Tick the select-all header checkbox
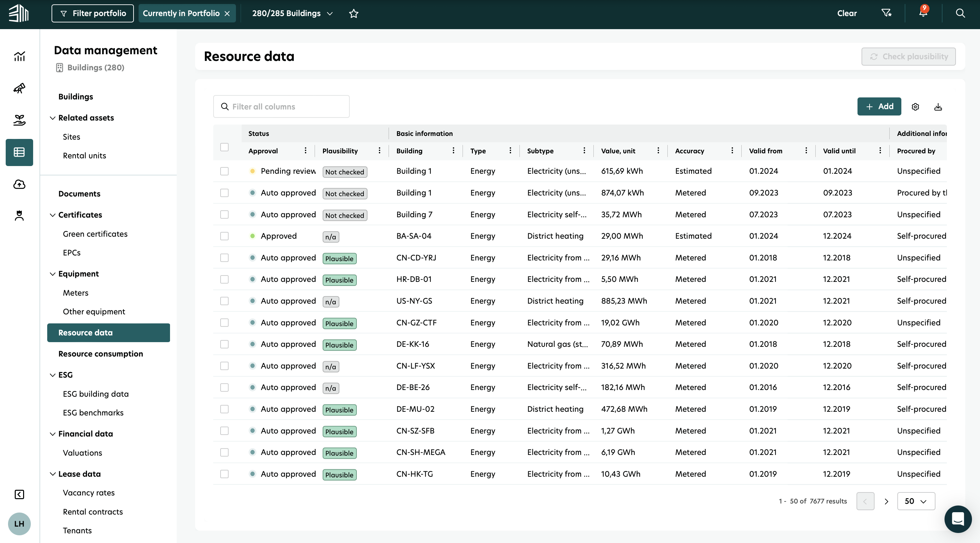980x543 pixels. click(225, 147)
